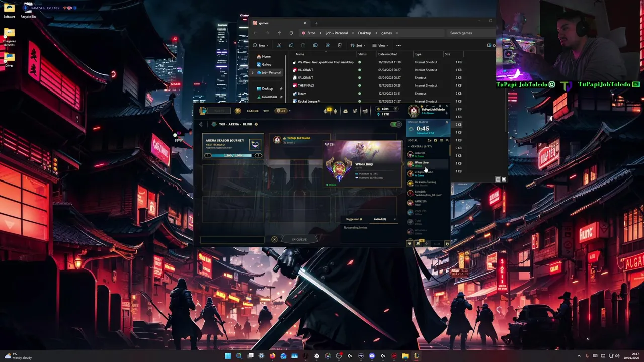
Task: Expand the chevron after games in the address bar
Action: point(397,33)
